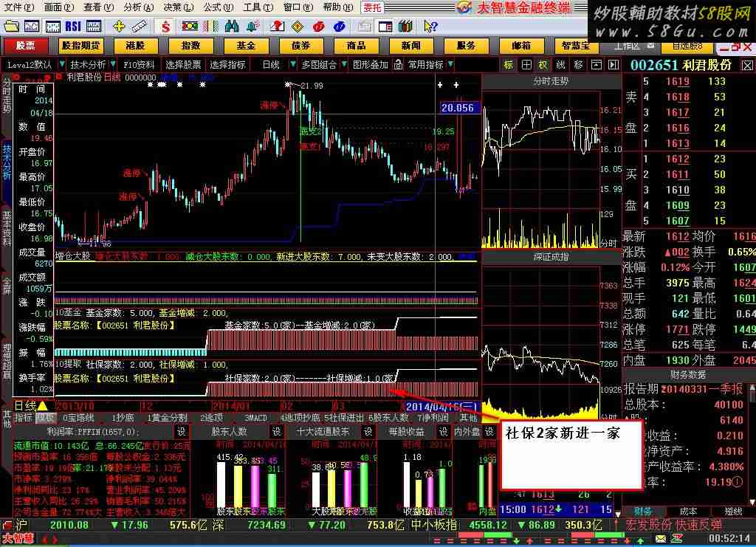The image size is (756, 547).
Task: Click the RSI indicator toolbar icon
Action: pyautogui.click(x=73, y=26)
